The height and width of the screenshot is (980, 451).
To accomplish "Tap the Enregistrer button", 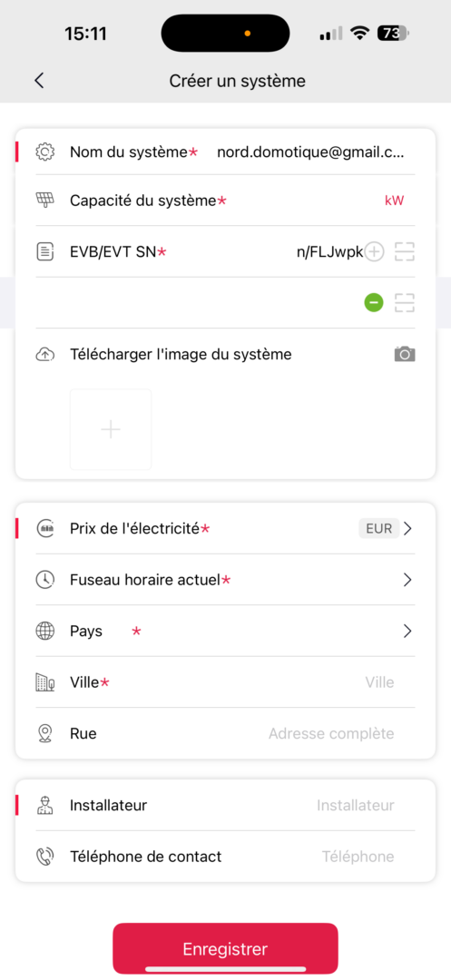I will pyautogui.click(x=225, y=949).
